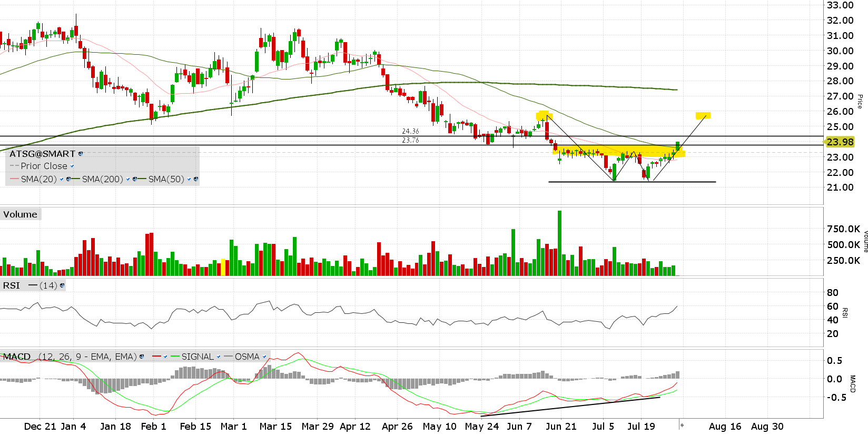Click the SIGNAL legend label

point(198,357)
